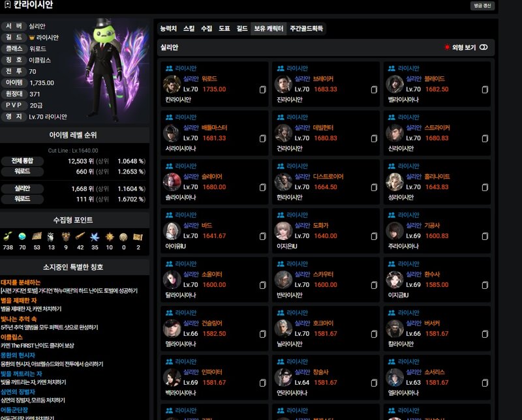The height and width of the screenshot is (420, 522).
Task: Copy the 서라이시아나 배틀마스터 card info
Action: click(x=263, y=138)
